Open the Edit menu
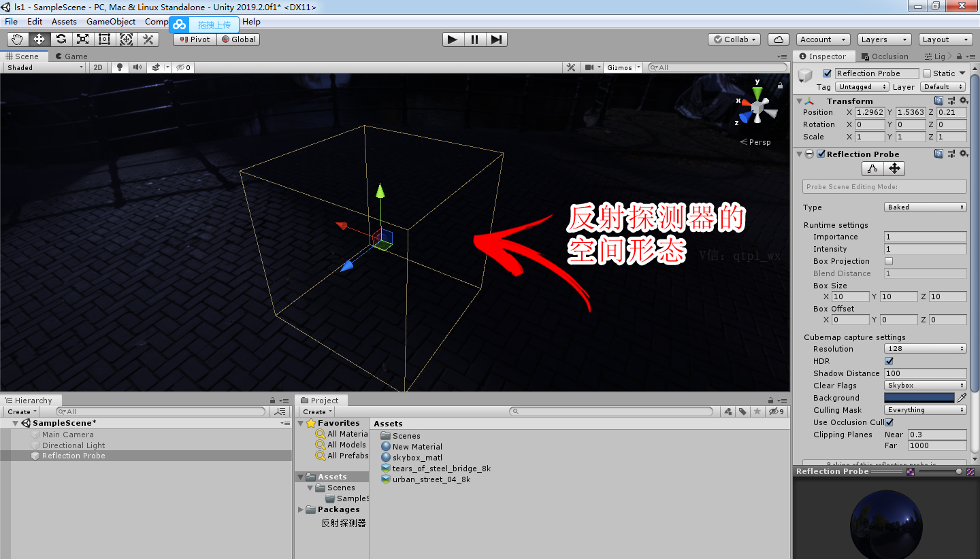The width and height of the screenshot is (980, 559). click(x=35, y=22)
